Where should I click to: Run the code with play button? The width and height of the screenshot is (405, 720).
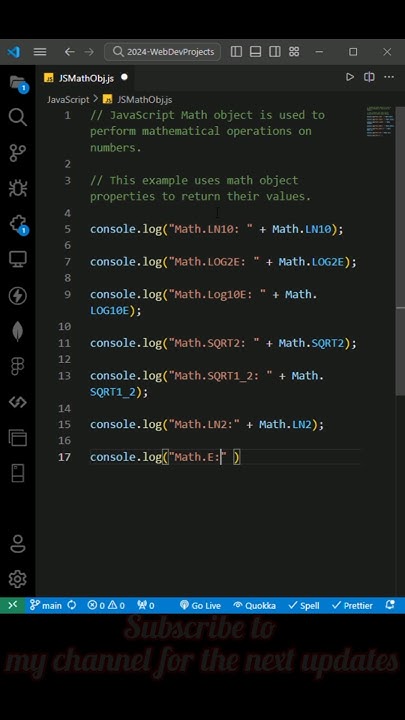click(350, 77)
